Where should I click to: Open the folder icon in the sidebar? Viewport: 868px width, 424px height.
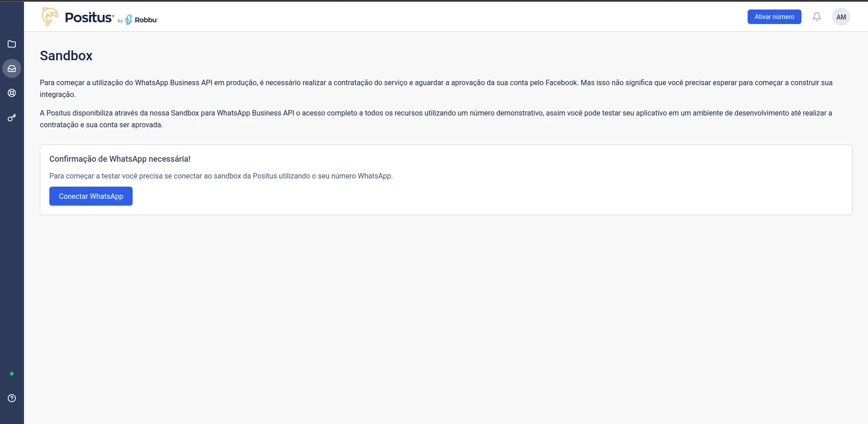[12, 44]
